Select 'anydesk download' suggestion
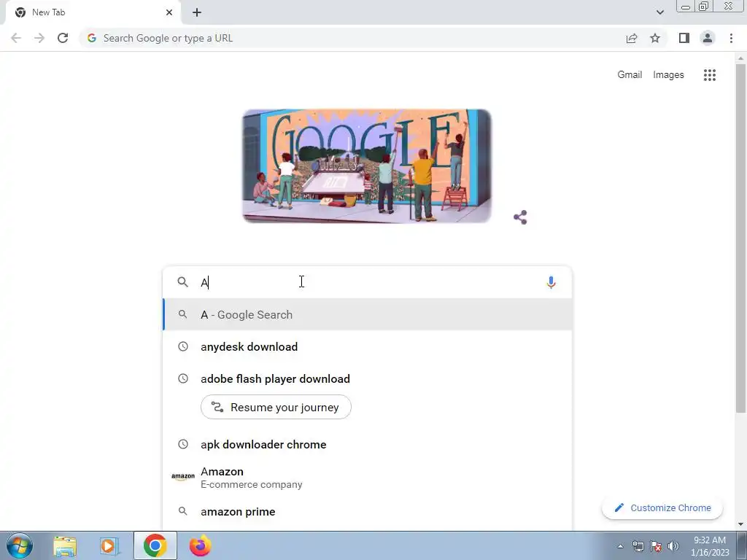The image size is (747, 560). click(x=368, y=346)
